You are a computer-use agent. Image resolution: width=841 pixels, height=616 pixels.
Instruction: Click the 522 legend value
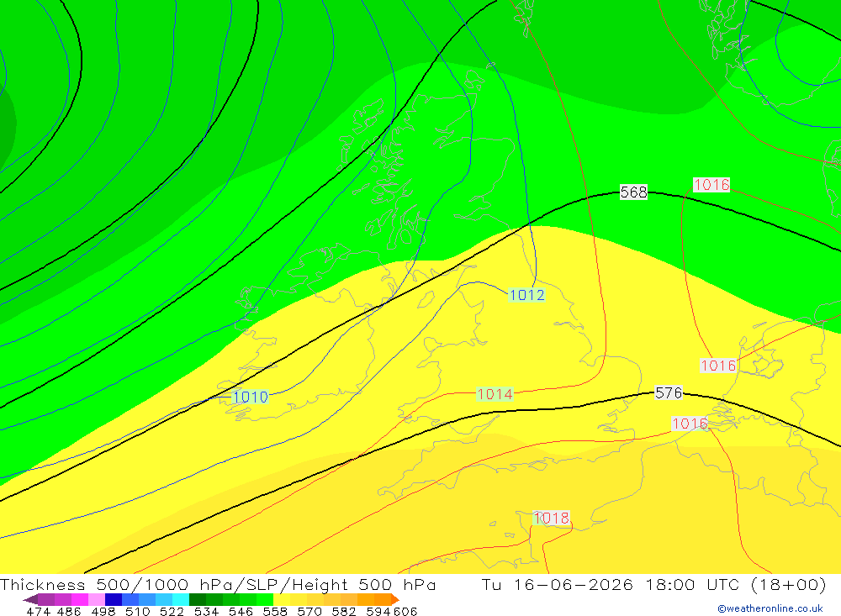[x=172, y=611]
